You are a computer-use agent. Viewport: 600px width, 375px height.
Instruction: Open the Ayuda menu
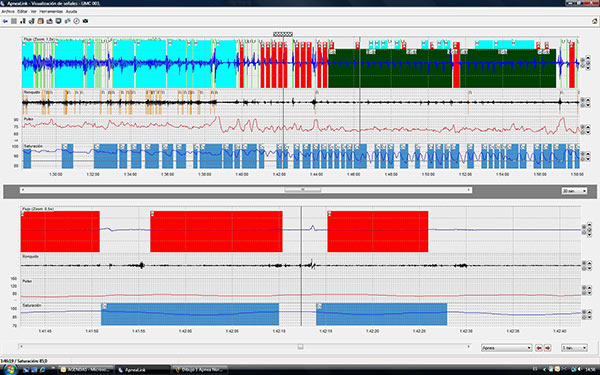pyautogui.click(x=71, y=11)
